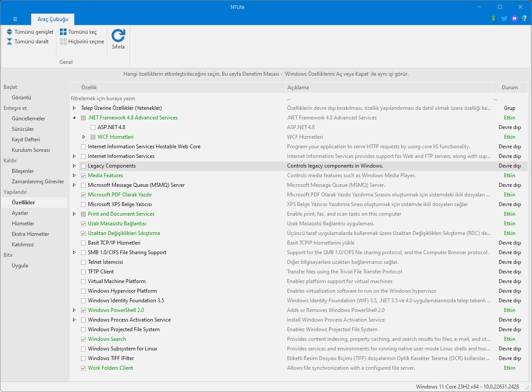
Task: Go to Güncellemeler in the sidebar
Action: [x=28, y=119]
